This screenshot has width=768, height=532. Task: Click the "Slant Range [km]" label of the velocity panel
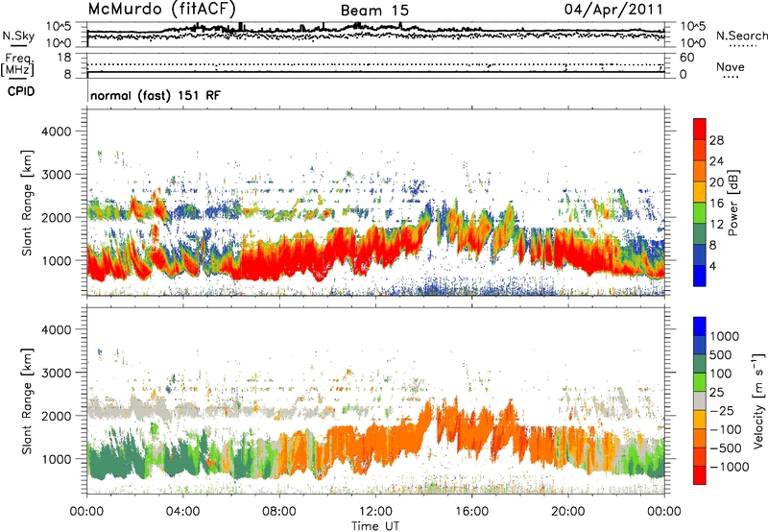(28, 401)
